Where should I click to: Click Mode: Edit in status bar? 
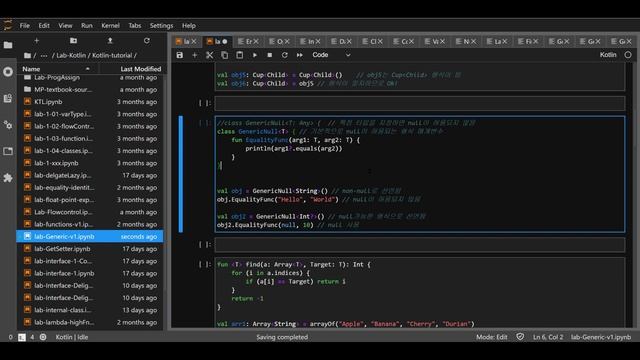pos(491,337)
